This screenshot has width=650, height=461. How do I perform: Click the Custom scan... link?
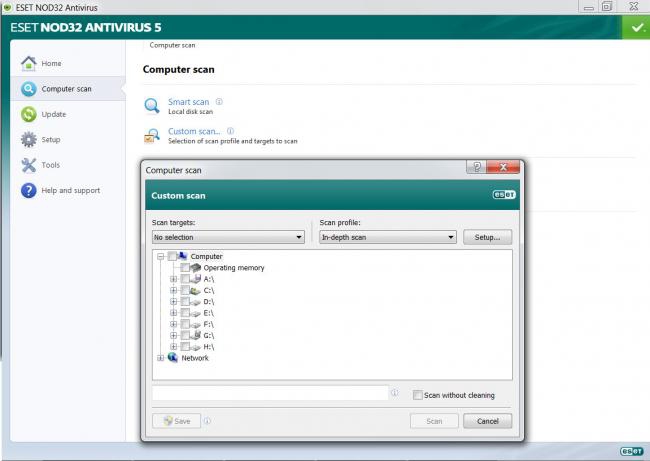[x=194, y=131]
